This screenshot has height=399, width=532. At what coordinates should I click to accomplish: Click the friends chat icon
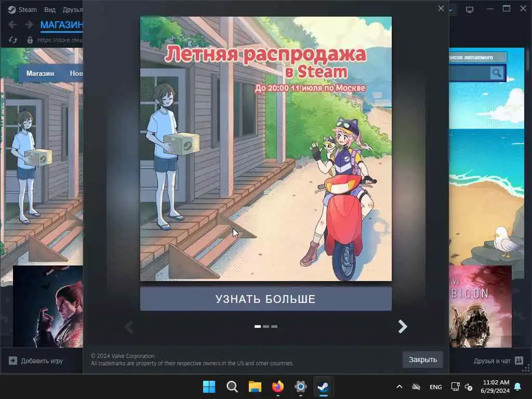519,361
